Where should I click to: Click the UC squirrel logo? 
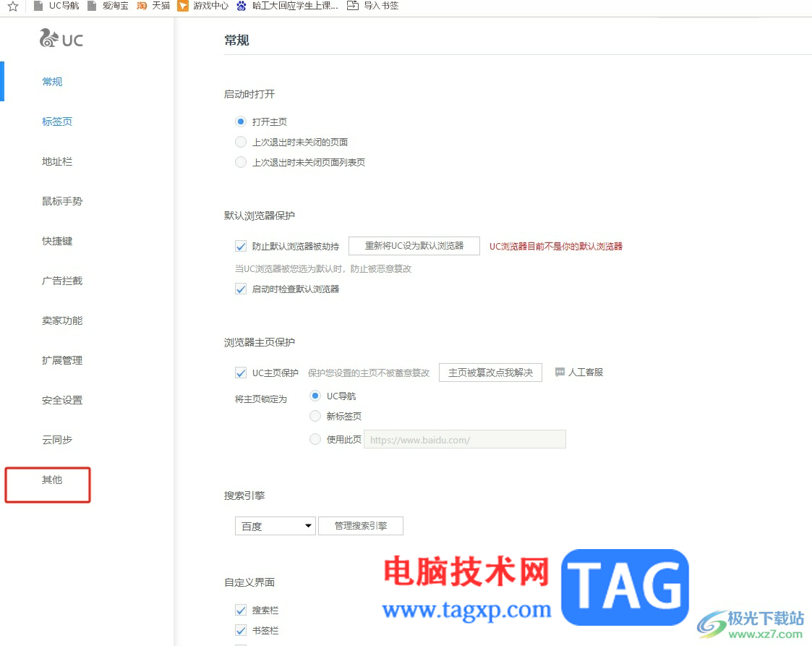point(49,38)
